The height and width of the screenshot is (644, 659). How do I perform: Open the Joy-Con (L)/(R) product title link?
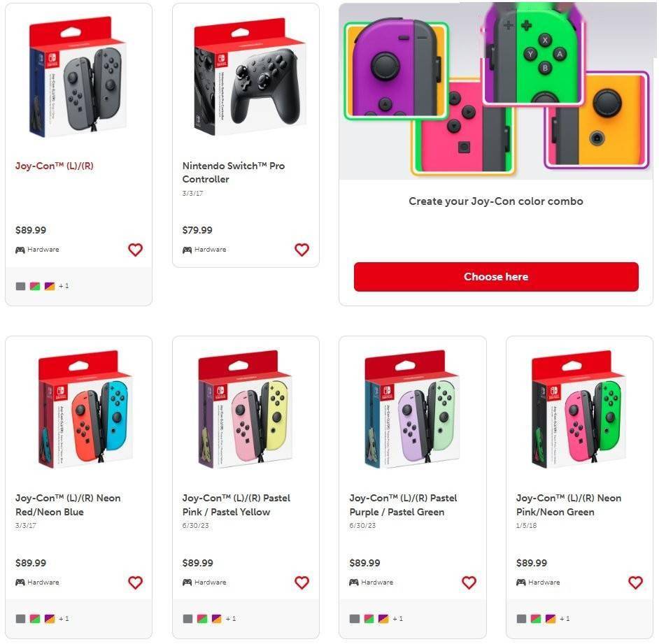[x=55, y=166]
